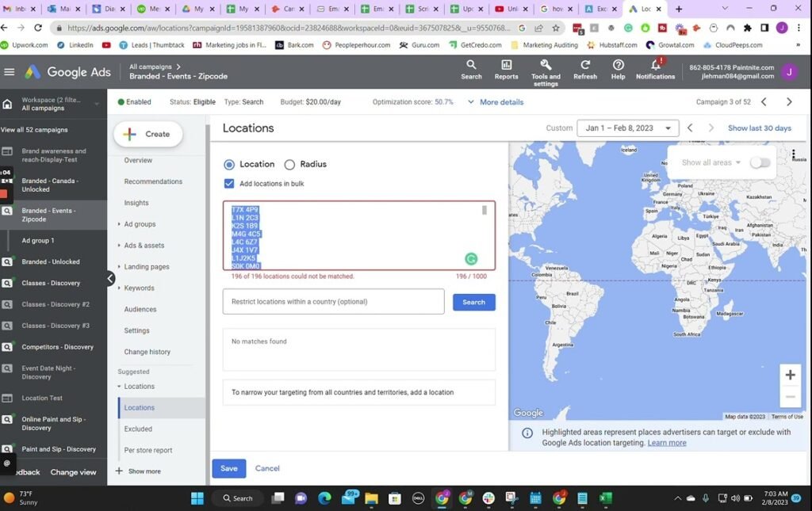Viewport: 812px width, 511px height.
Task: Cancel the location changes
Action: [267, 468]
